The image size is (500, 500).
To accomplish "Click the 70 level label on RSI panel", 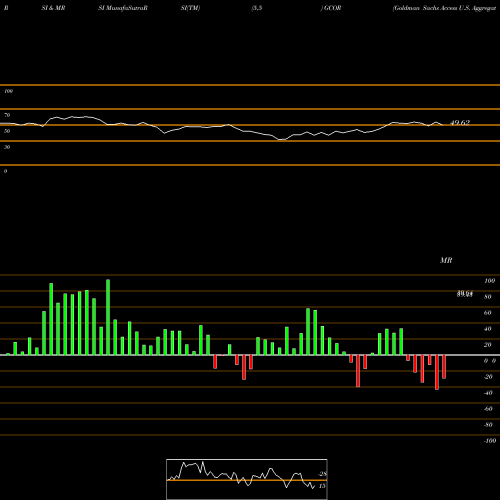I will 7,115.
